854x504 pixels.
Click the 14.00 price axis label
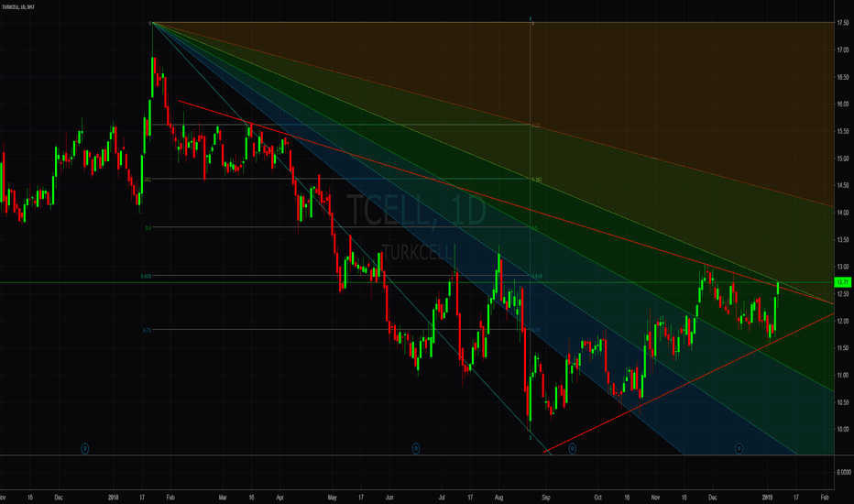coord(843,213)
